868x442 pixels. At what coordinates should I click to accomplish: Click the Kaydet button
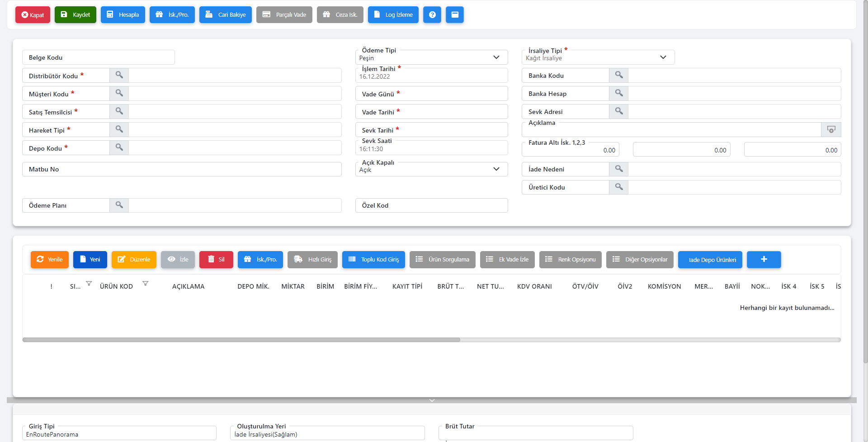pyautogui.click(x=75, y=14)
